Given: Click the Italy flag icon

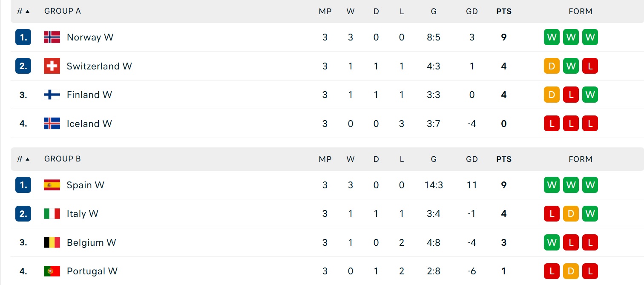Looking at the screenshot, I should [x=52, y=214].
